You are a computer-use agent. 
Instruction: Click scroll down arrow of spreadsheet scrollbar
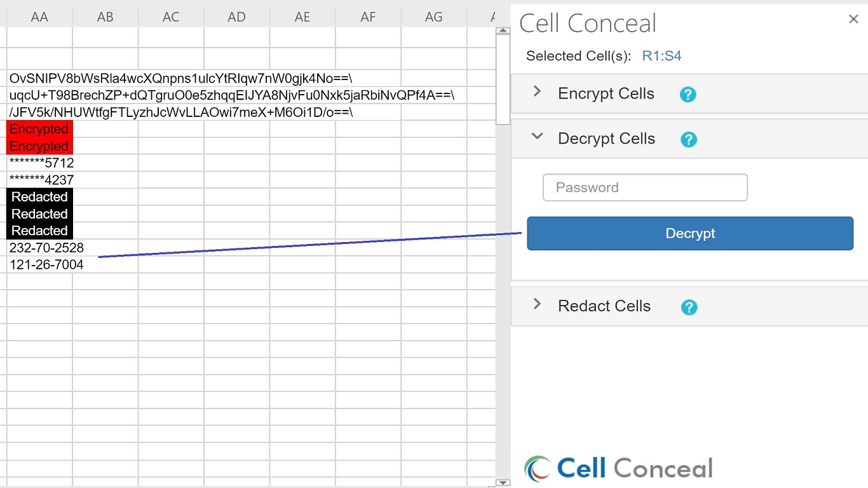pos(503,483)
